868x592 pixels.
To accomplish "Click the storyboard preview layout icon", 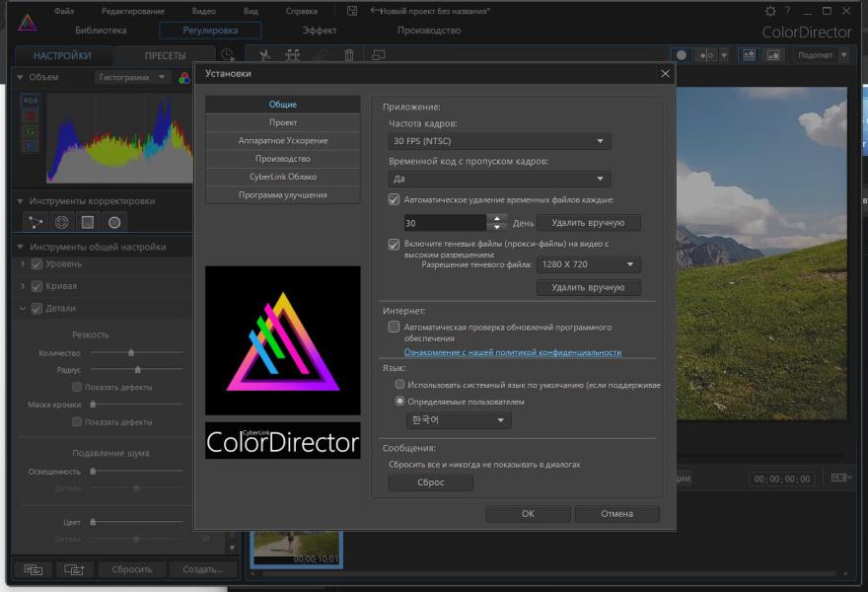I will 749,55.
